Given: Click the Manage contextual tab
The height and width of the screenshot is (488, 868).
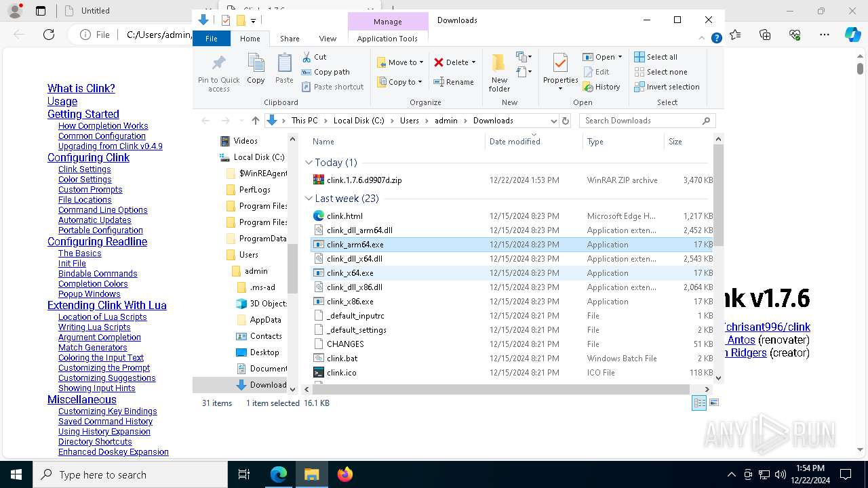Looking at the screenshot, I should 387,22.
